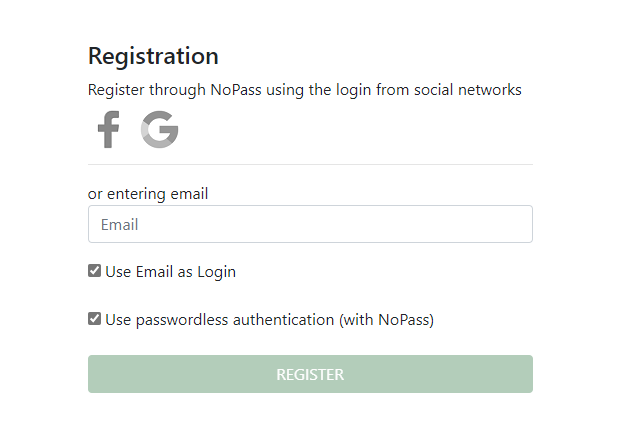The width and height of the screenshot is (623, 434).
Task: Click inside the Email input field
Action: (310, 224)
